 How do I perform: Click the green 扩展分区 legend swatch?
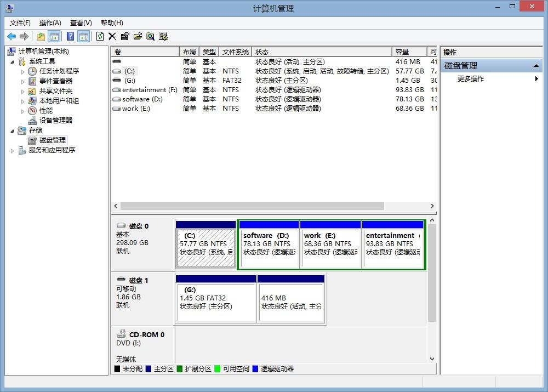[x=180, y=369]
